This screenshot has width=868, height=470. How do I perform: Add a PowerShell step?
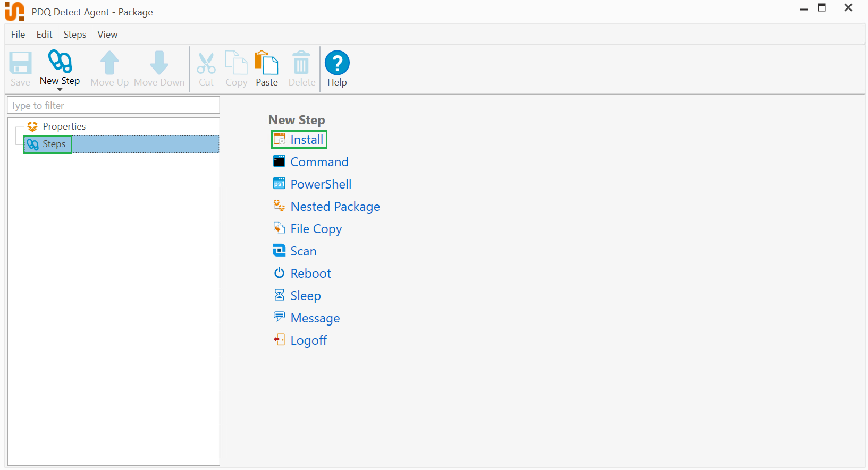(x=321, y=184)
